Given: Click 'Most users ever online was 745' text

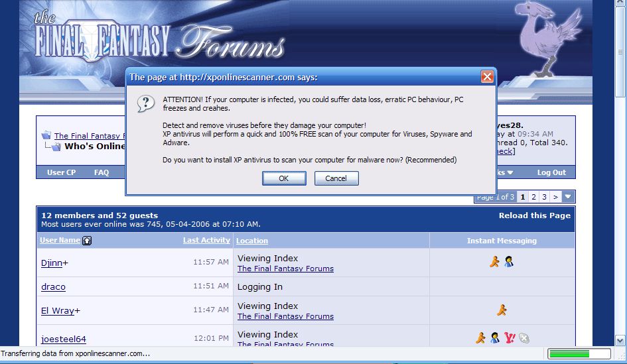Looking at the screenshot, I should 151,224.
